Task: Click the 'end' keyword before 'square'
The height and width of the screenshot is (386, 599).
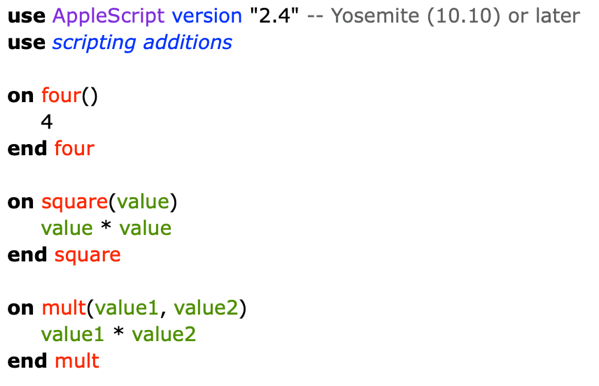Action: pos(27,255)
